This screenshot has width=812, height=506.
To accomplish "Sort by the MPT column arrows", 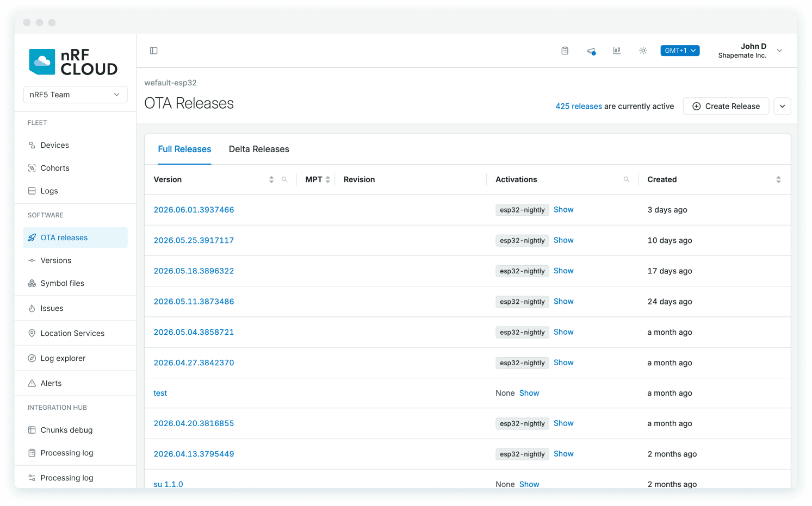I will 328,179.
